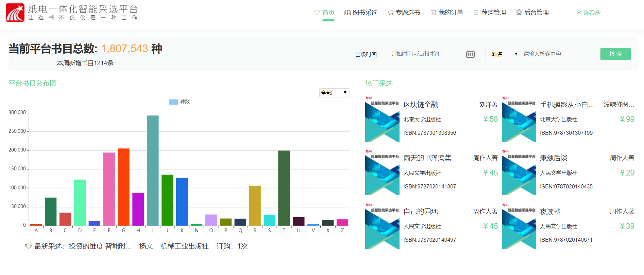The height and width of the screenshot is (275, 644).
Task: Click the shopping cart icon for 专题选书
Action: click(x=390, y=13)
